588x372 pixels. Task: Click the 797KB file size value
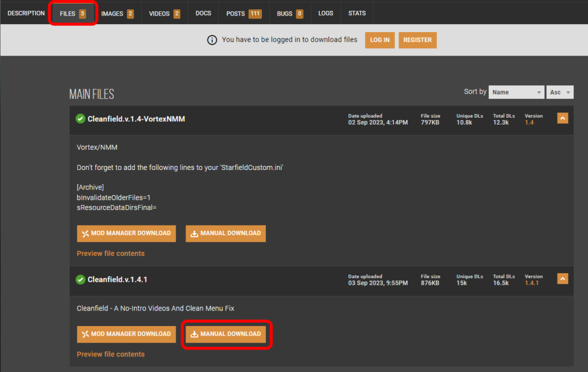pos(430,123)
